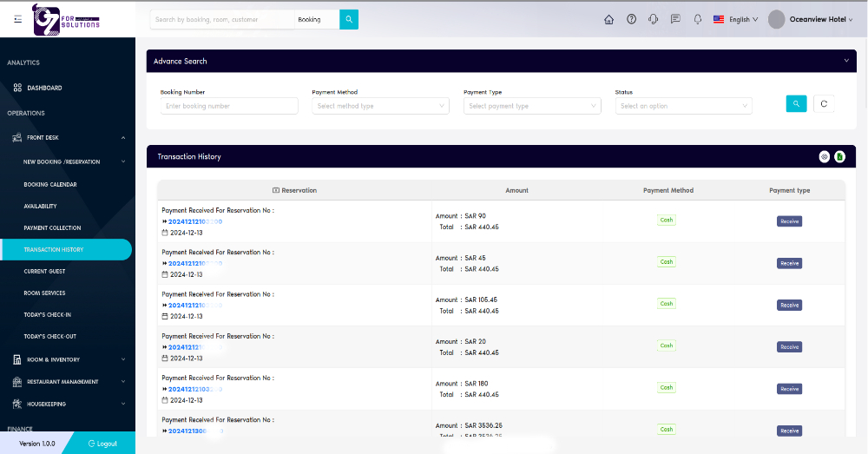The image size is (868, 454).
Task: Click Receive button in SAR 20 row
Action: coord(789,347)
